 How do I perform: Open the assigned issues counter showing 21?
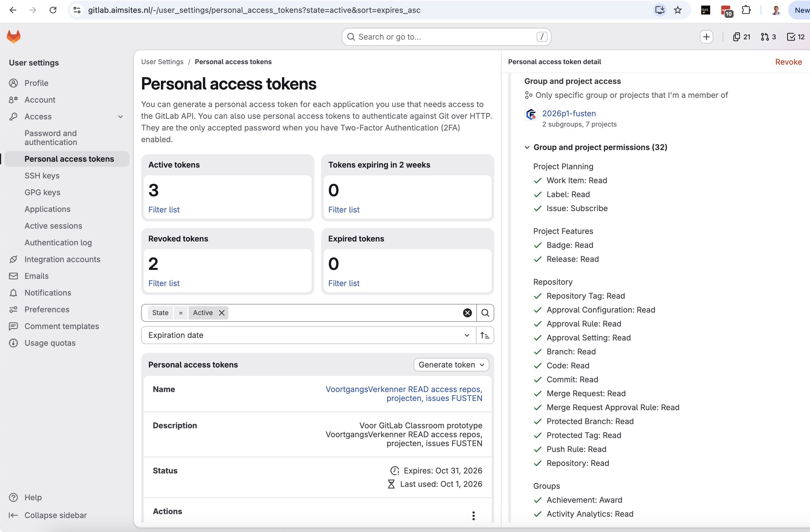click(742, 37)
